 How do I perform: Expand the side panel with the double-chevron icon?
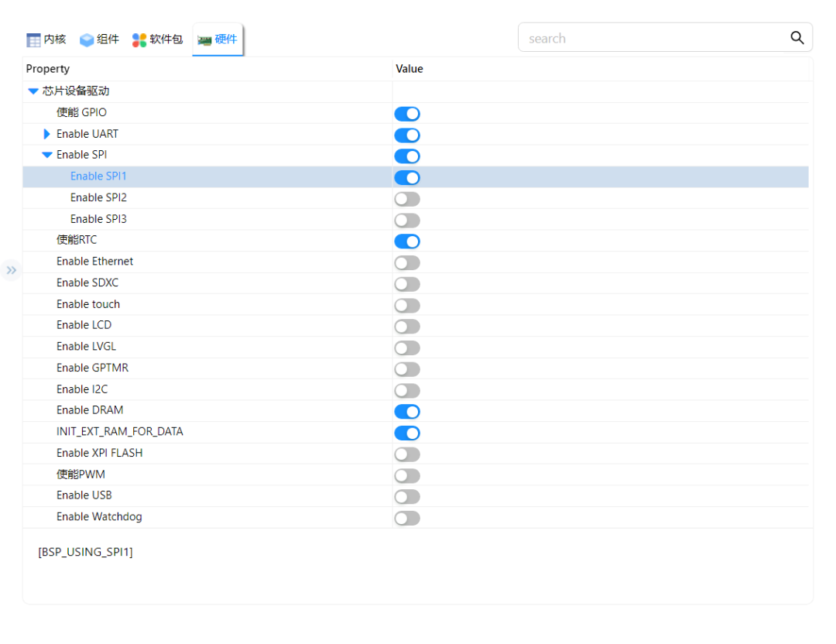coord(12,270)
